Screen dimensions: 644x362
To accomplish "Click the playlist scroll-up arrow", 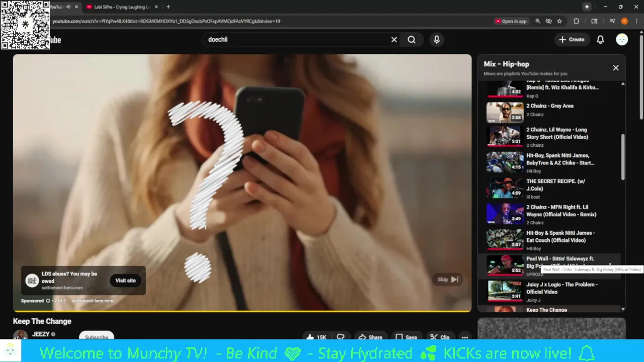I will 623,84.
